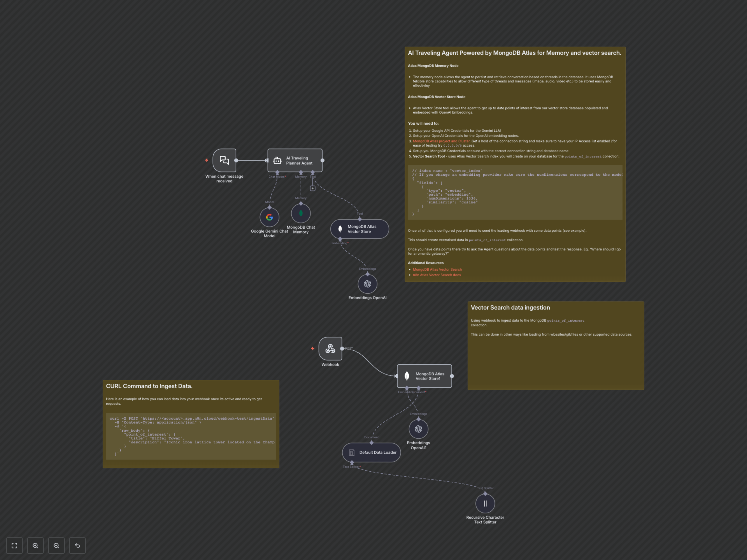This screenshot has height=560, width=747.
Task: Open the n8n Atlas Vector Search docs link
Action: (x=436, y=275)
